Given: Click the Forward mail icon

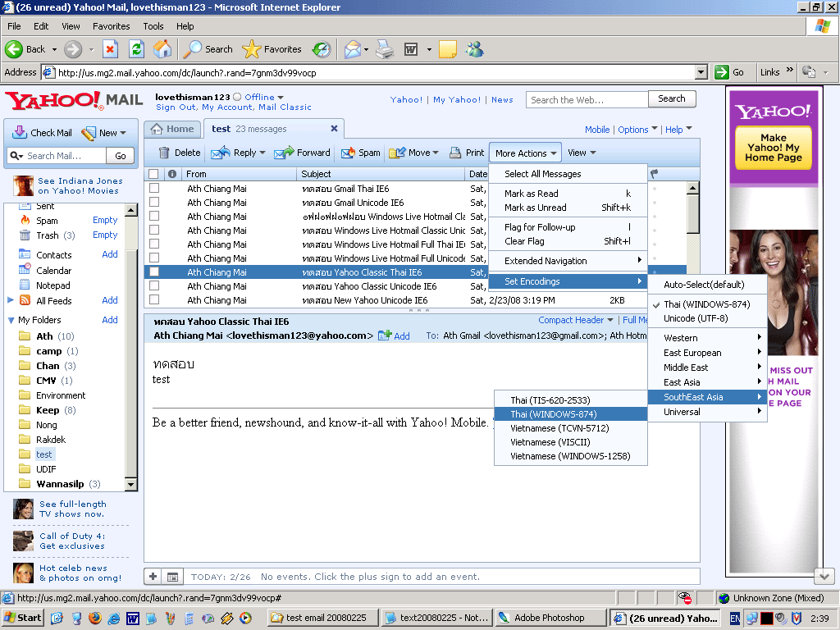Looking at the screenshot, I should pos(284,153).
